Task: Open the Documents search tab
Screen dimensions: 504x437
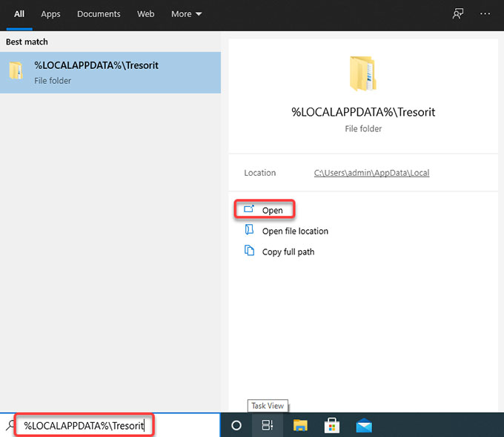Action: point(99,14)
